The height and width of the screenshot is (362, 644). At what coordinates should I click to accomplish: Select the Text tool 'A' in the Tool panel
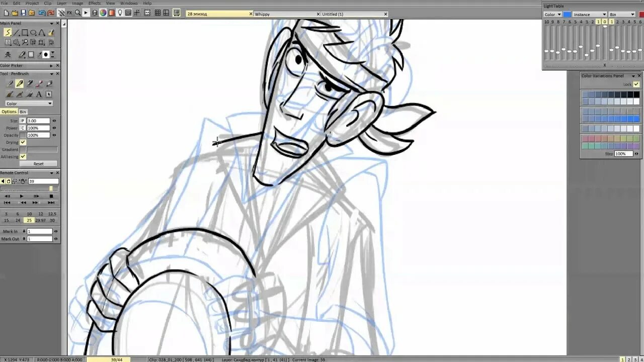click(x=39, y=94)
